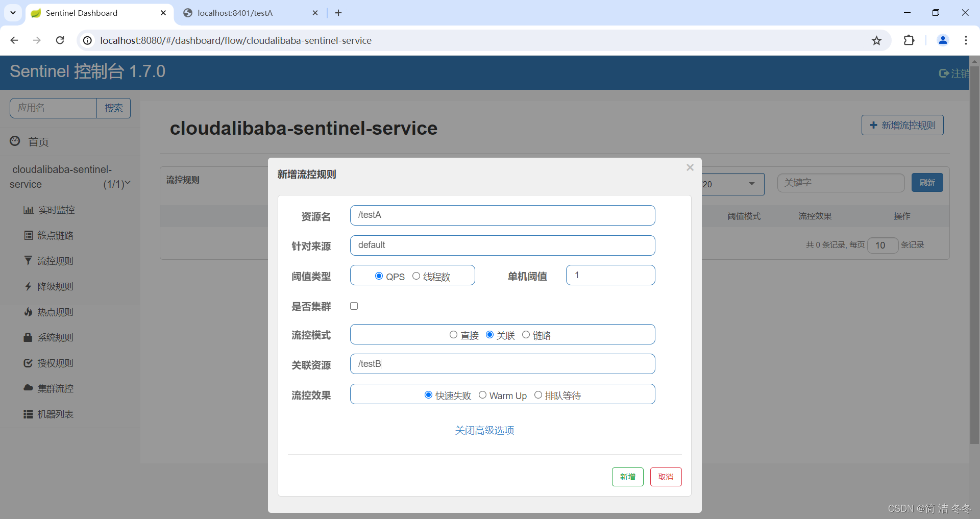Screen dimensions: 980x519
Task: Open the dropdown showing 20
Action: (x=733, y=184)
